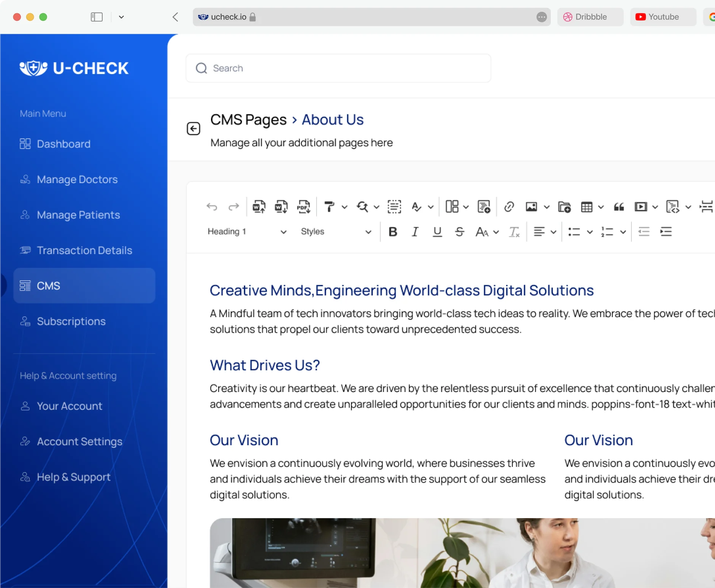Screen dimensions: 715x588
Task: Toggle italic formatting
Action: (x=415, y=232)
